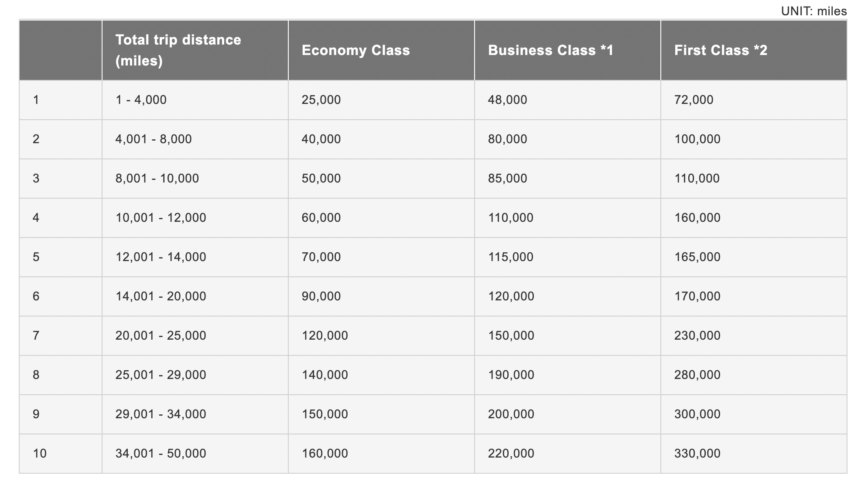Click the Economy Class column header
Viewport: 868px width, 482px height.
coord(355,50)
